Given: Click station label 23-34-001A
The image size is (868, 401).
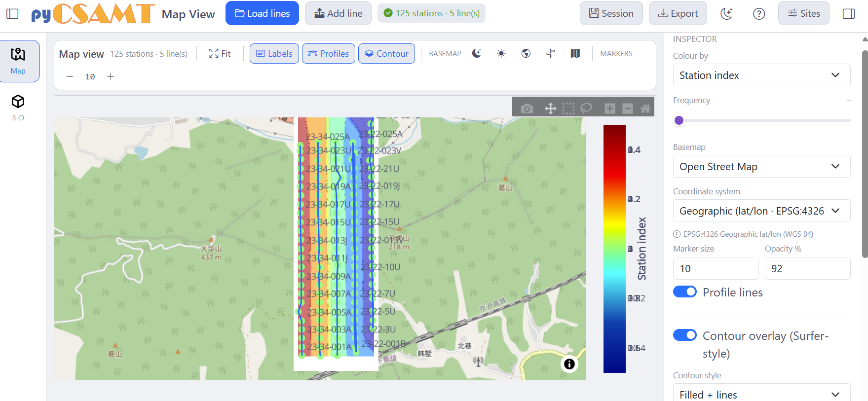Looking at the screenshot, I should coord(330,347).
